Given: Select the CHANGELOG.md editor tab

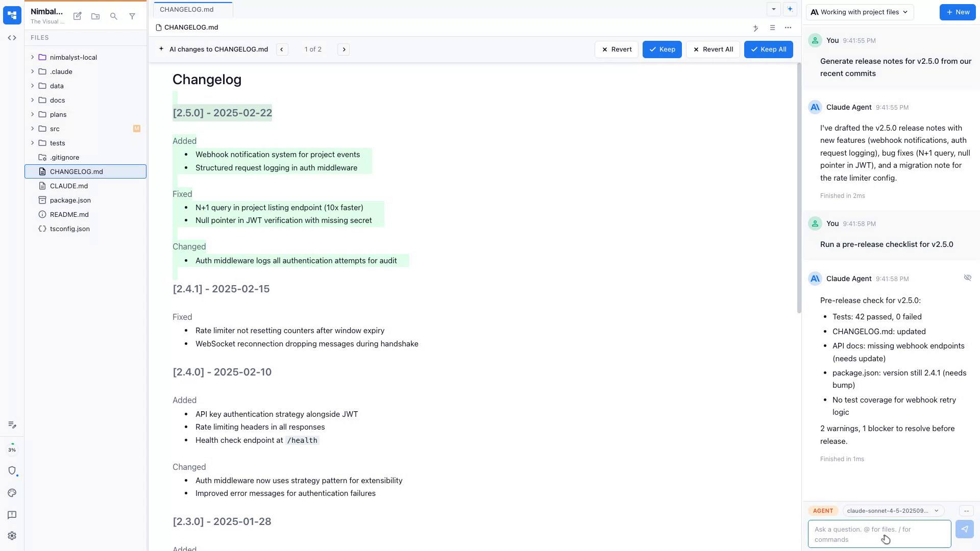Looking at the screenshot, I should coord(187,9).
